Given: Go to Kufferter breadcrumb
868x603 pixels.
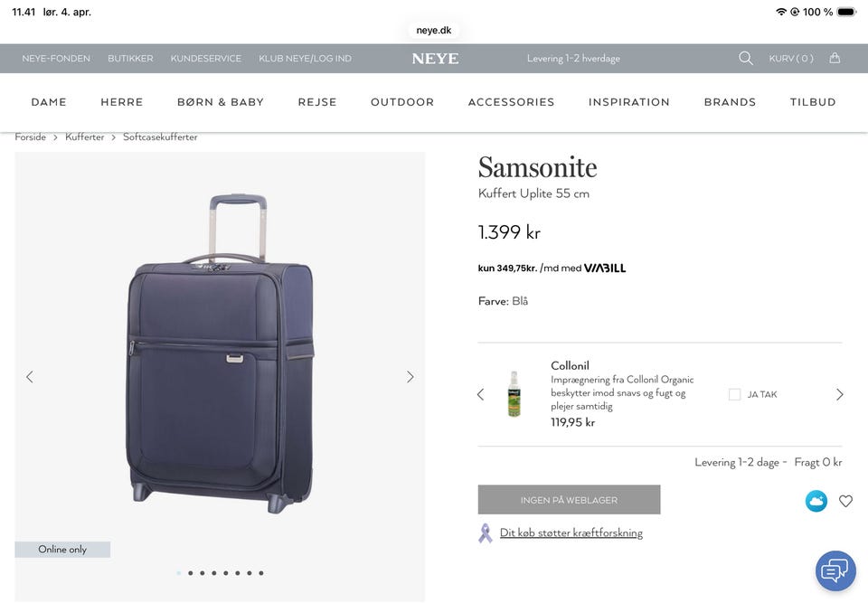Looking at the screenshot, I should tap(84, 137).
